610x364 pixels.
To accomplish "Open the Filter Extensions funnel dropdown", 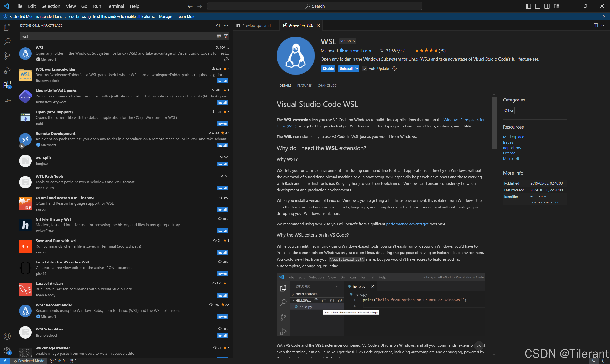I will [x=225, y=36].
